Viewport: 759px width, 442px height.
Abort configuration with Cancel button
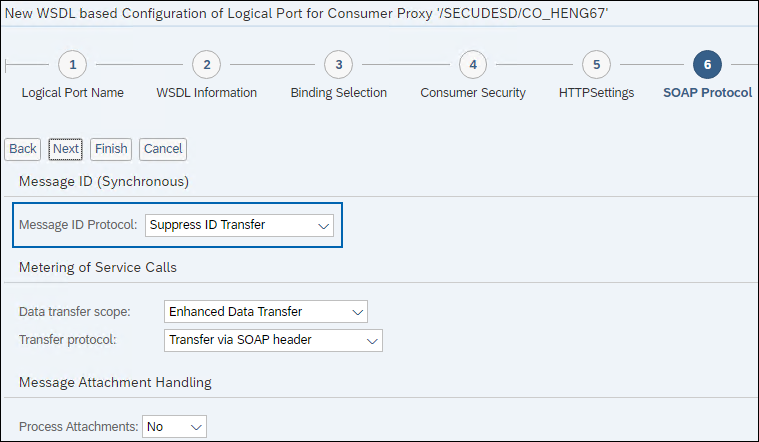click(163, 149)
